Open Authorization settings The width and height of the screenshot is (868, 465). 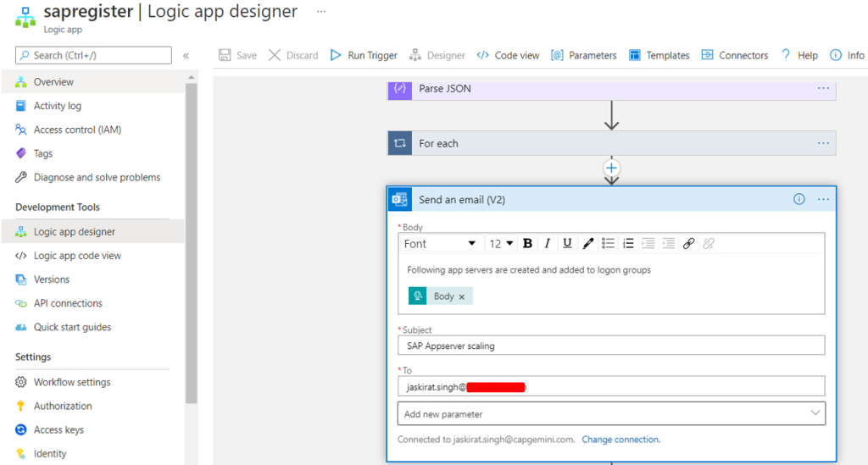(93, 406)
